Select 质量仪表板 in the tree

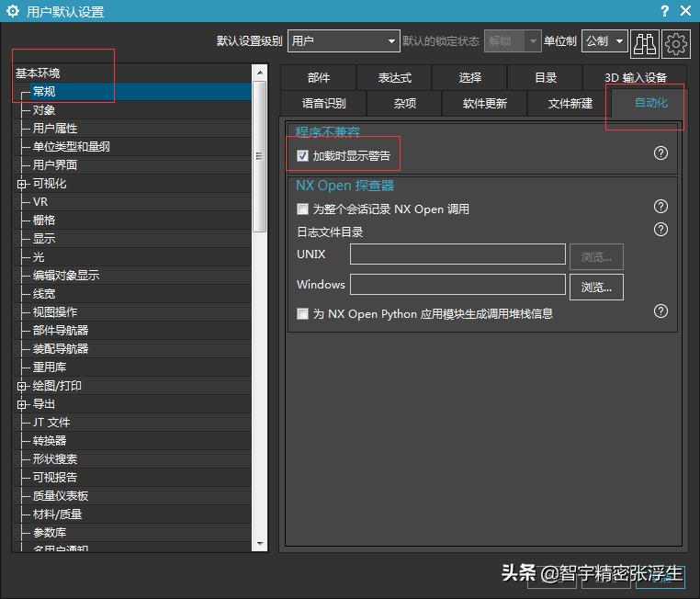point(61,496)
